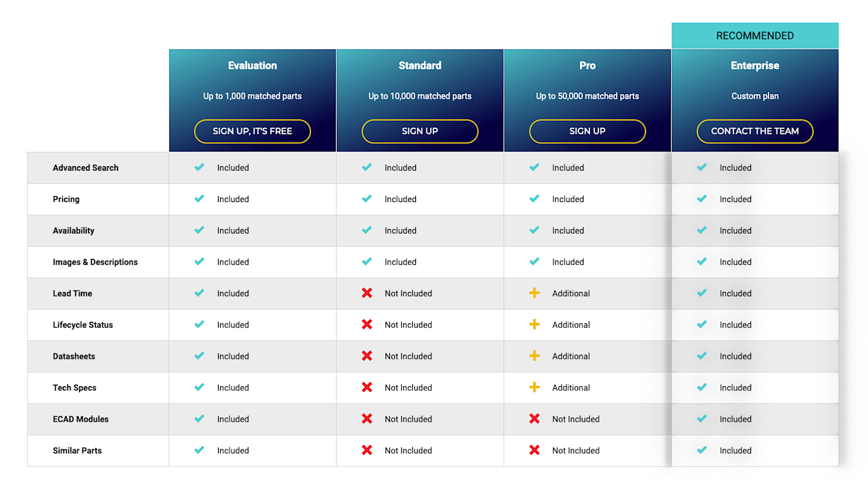Click the red X for Pro ECAD Modules
This screenshot has height=485, width=868.
534,419
